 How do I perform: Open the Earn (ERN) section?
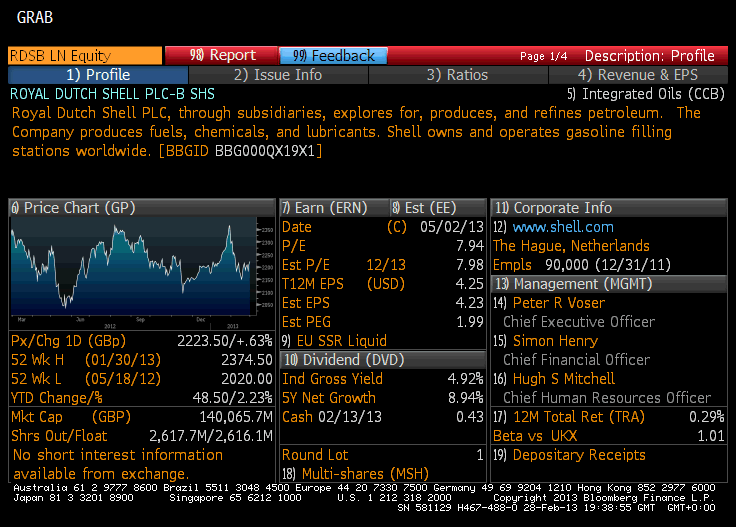pyautogui.click(x=331, y=208)
